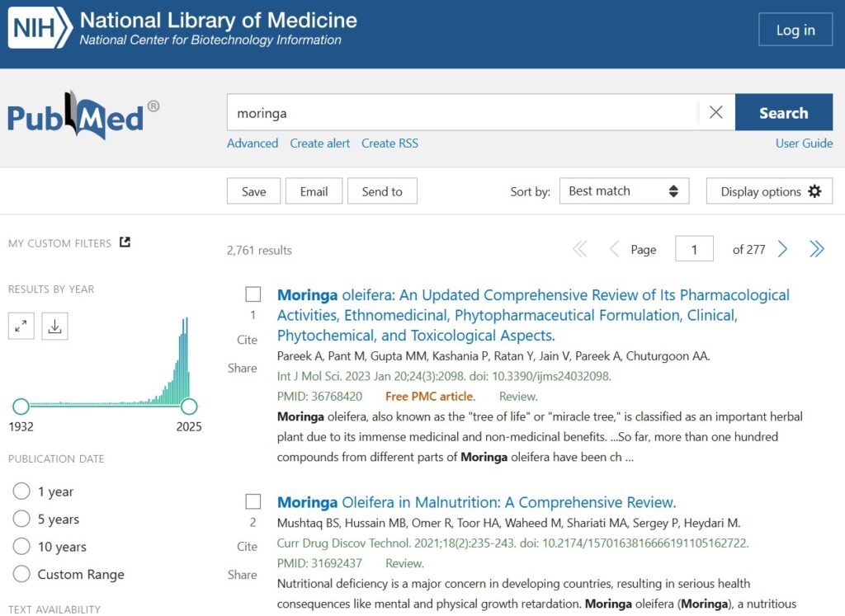The width and height of the screenshot is (845, 616).
Task: Select the Custom Range date option
Action: tap(22, 575)
